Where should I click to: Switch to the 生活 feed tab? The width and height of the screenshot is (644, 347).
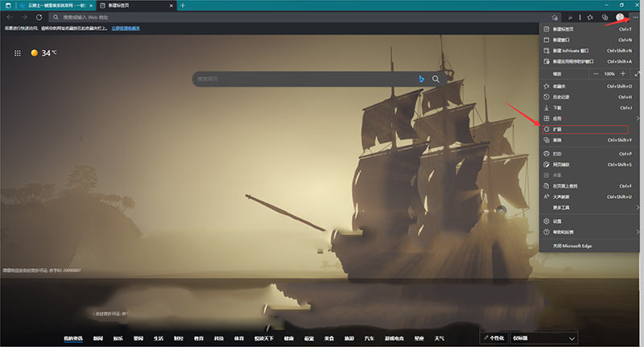[158, 338]
